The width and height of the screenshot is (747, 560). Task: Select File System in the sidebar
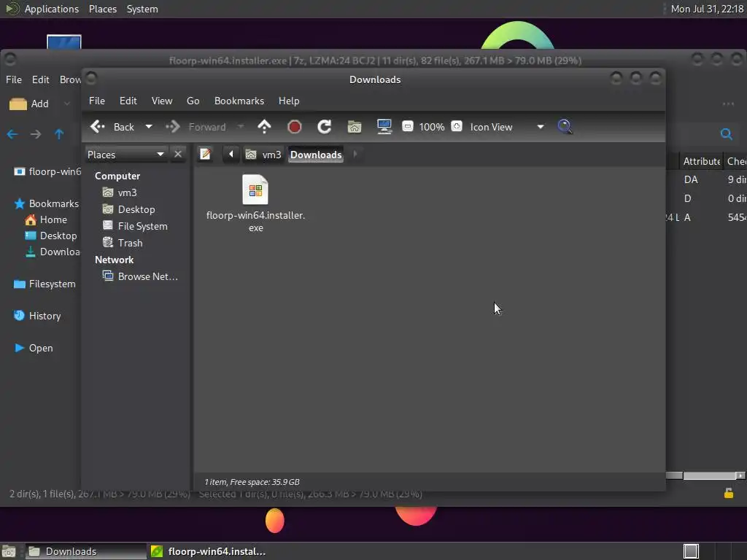coord(135,226)
